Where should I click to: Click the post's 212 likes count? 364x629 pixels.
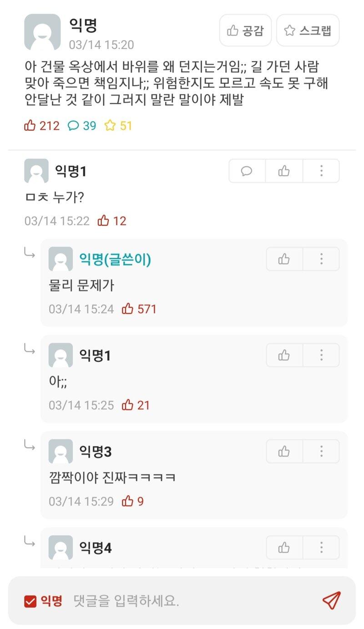42,126
